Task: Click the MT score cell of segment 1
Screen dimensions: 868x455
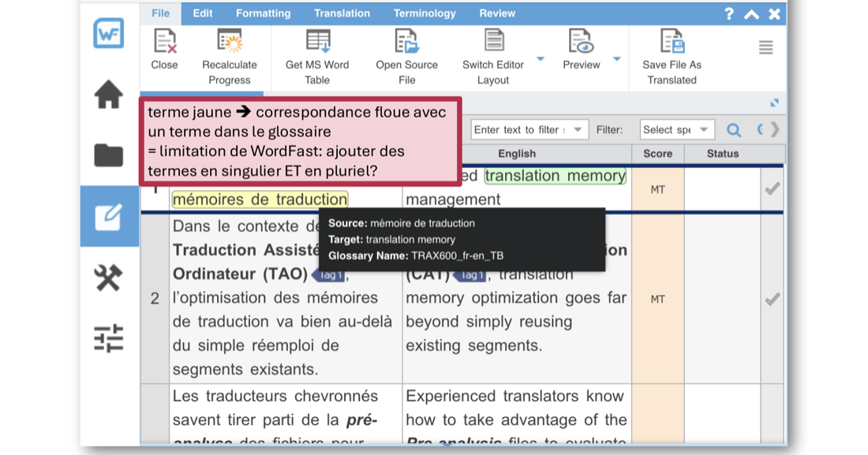Action: tap(657, 189)
